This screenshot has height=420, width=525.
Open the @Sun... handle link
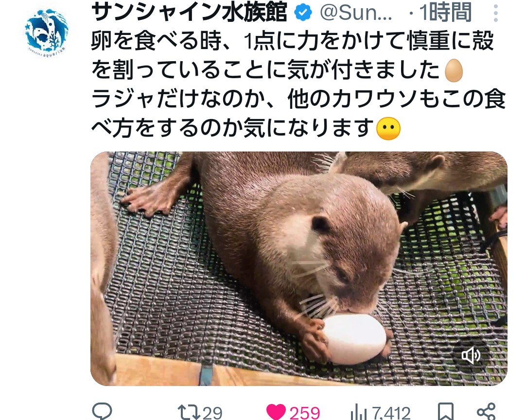356,13
